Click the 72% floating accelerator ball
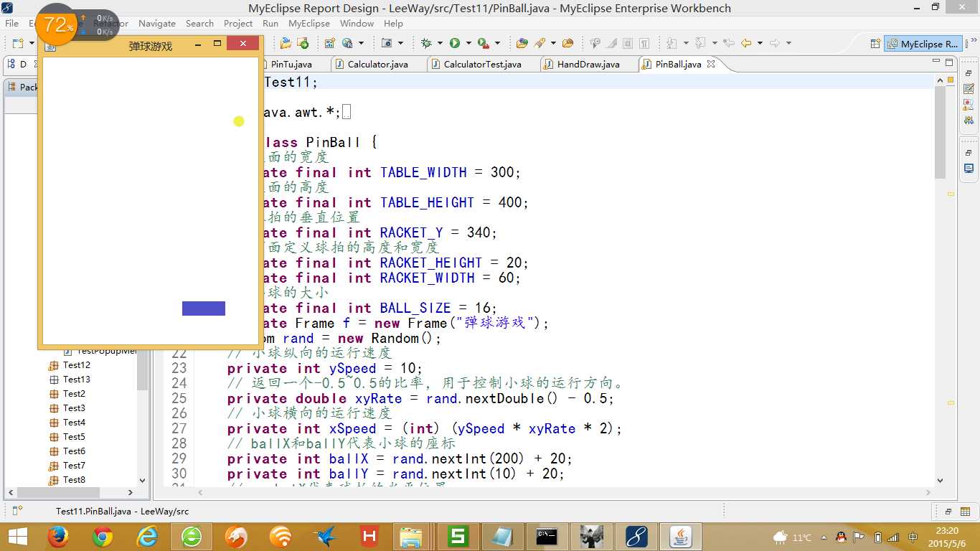Image resolution: width=980 pixels, height=551 pixels. pos(56,25)
